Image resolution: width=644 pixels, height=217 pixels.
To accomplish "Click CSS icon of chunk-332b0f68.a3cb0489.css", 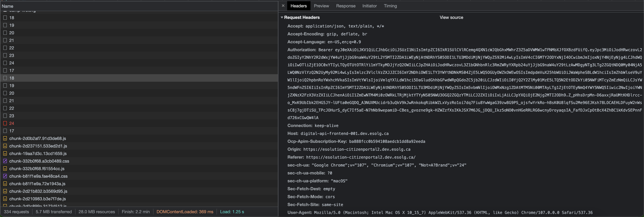I will pos(5,161).
